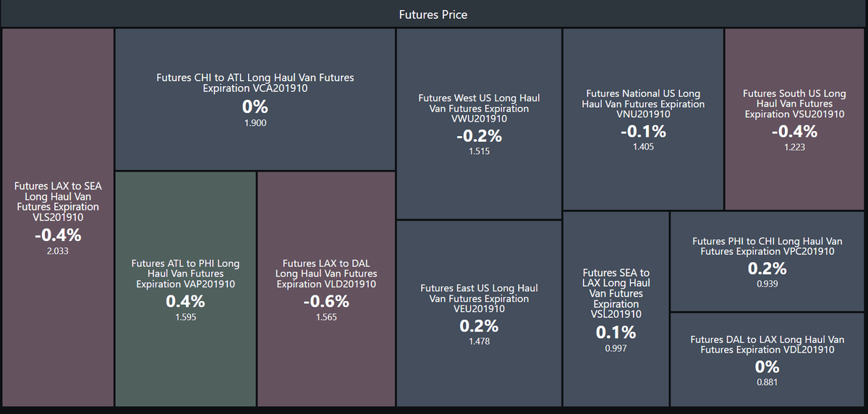Screen dimensions: 868x414
Task: Open the ATL to PHI VAP201910 tile
Action: (x=185, y=290)
